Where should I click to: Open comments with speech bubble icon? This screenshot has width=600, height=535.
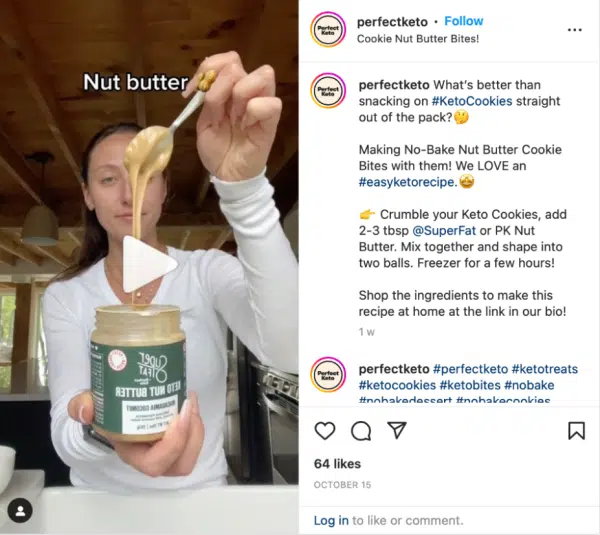(361, 431)
